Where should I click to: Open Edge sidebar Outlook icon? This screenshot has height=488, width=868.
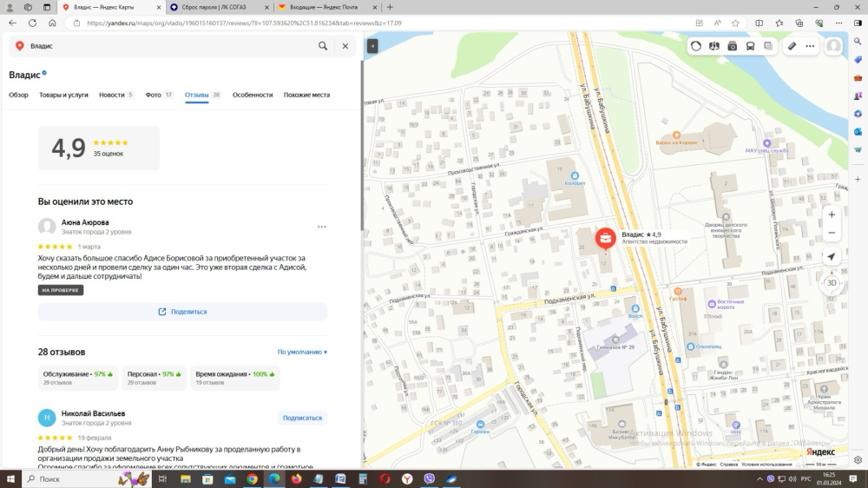click(858, 132)
